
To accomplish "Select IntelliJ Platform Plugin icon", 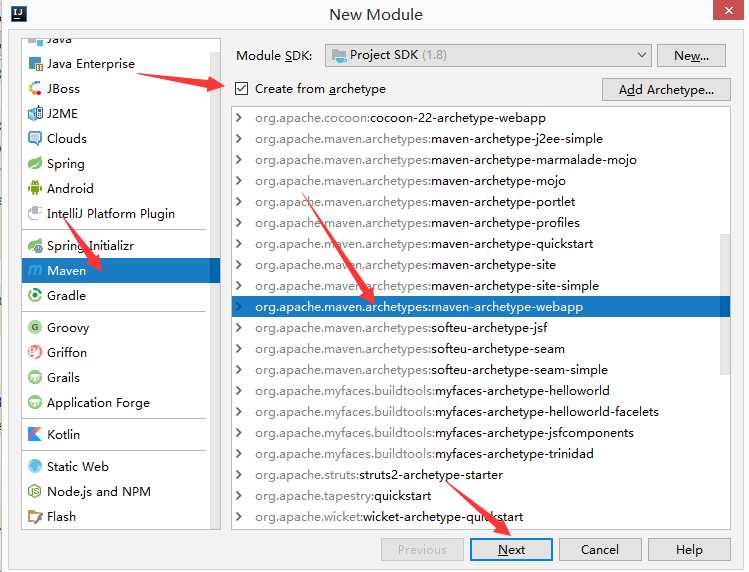I will point(35,213).
